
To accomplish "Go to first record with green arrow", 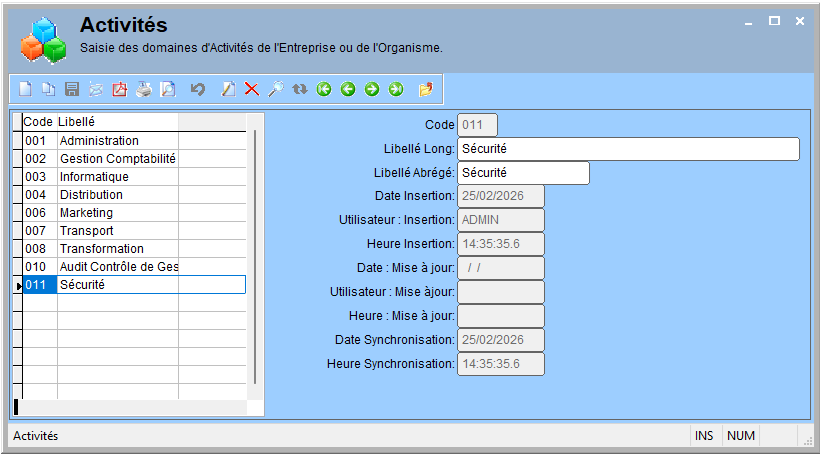I will 324,89.
